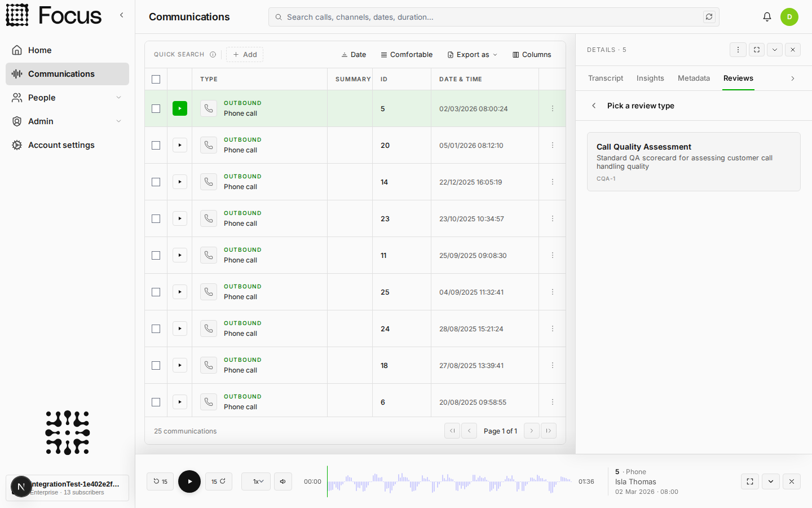Click the phone icon in call ID 11 row

[x=209, y=255]
